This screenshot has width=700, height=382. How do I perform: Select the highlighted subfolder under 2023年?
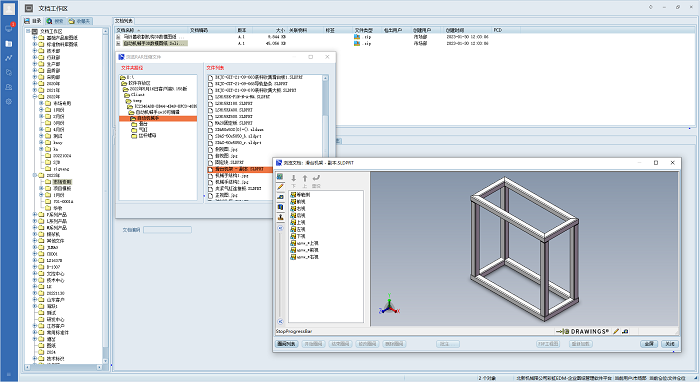[x=62, y=182]
